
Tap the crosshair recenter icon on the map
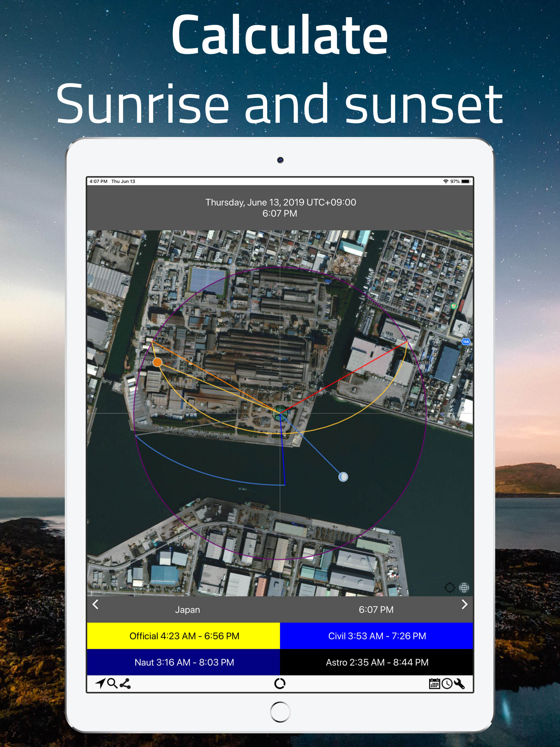tap(450, 588)
